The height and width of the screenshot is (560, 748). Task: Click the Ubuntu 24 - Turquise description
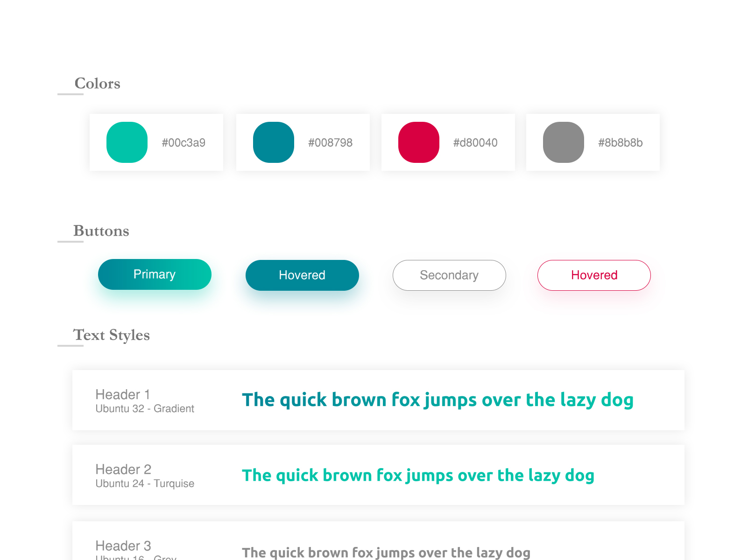(x=144, y=484)
